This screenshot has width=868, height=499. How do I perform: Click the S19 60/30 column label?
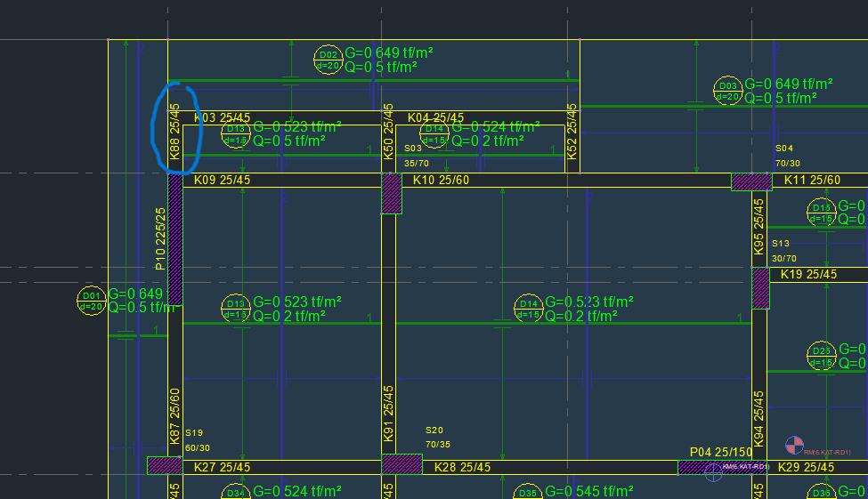198,440
